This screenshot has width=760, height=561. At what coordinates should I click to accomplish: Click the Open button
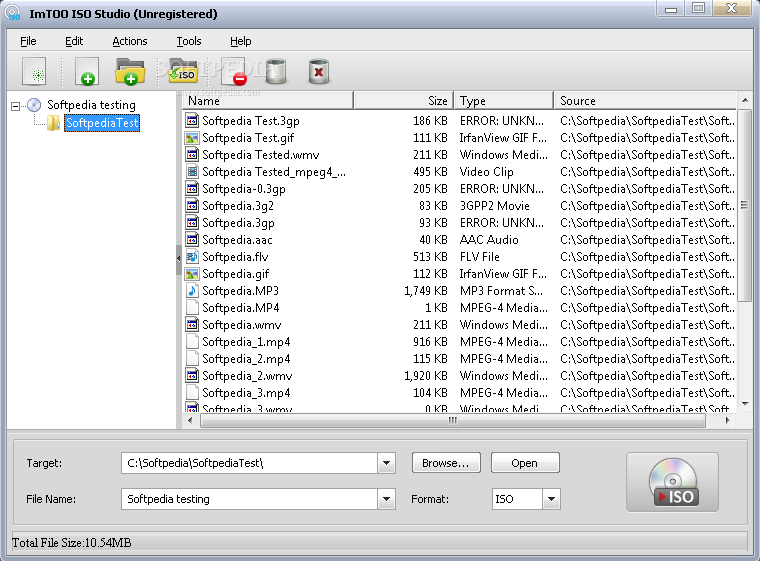pos(525,463)
